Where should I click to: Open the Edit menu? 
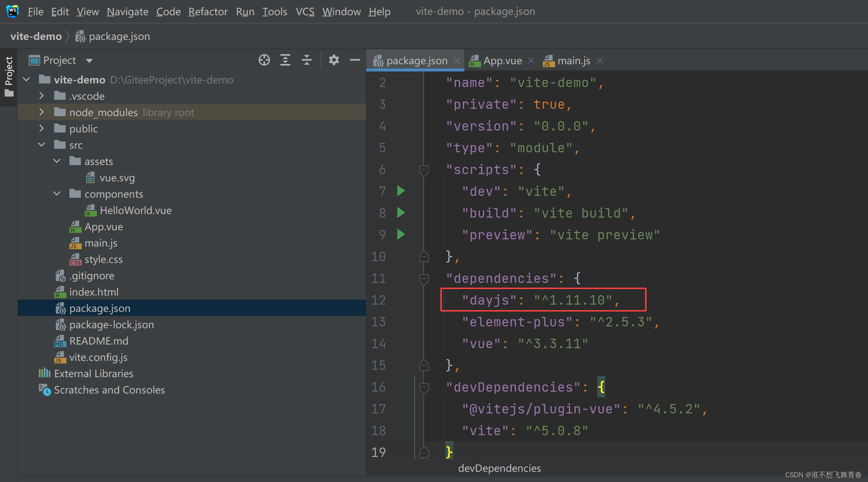(60, 12)
